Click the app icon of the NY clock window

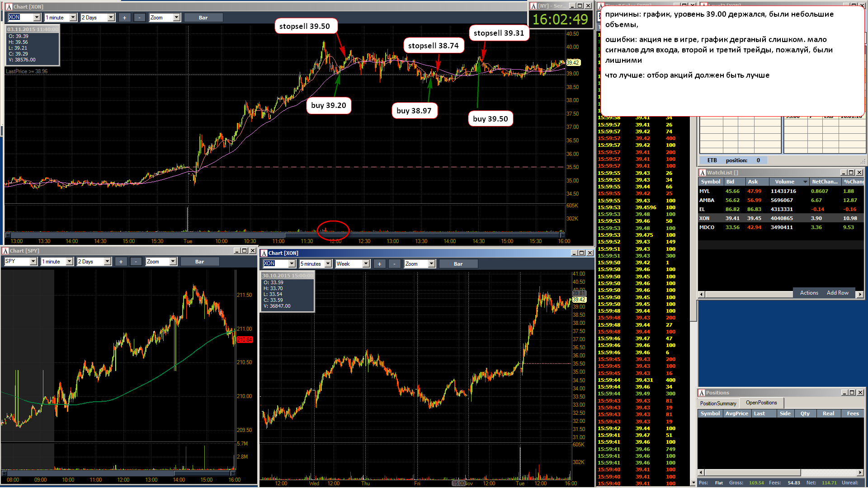click(x=533, y=6)
